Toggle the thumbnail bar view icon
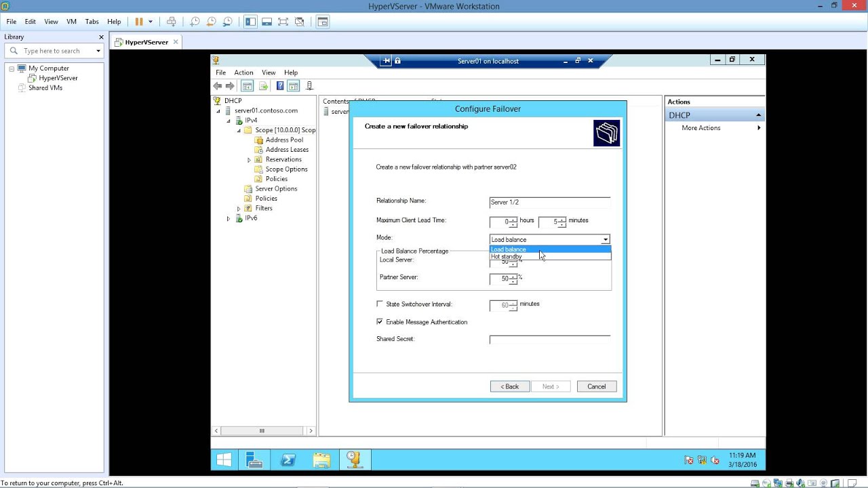 coord(267,22)
